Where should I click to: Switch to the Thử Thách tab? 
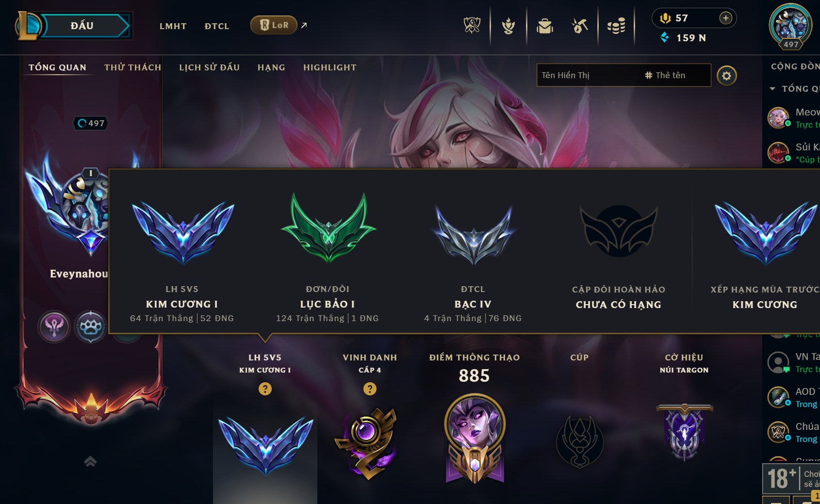coord(132,67)
